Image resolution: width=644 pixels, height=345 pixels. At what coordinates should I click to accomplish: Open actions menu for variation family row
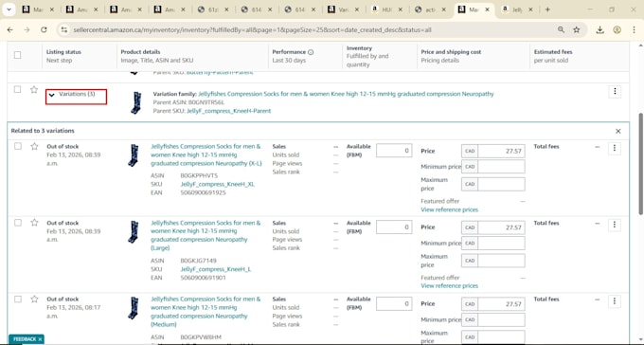(615, 91)
